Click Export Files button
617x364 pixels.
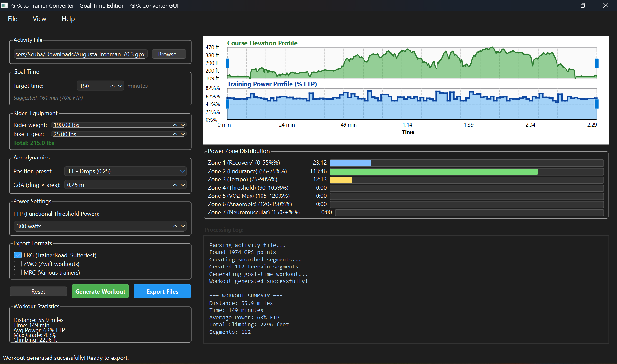[162, 291]
